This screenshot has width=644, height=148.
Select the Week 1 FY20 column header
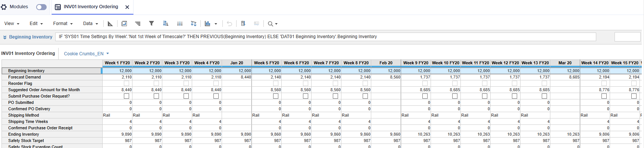(x=117, y=63)
